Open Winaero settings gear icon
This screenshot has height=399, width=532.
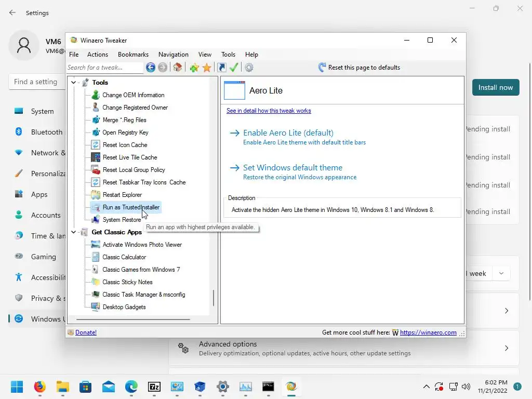tap(249, 68)
